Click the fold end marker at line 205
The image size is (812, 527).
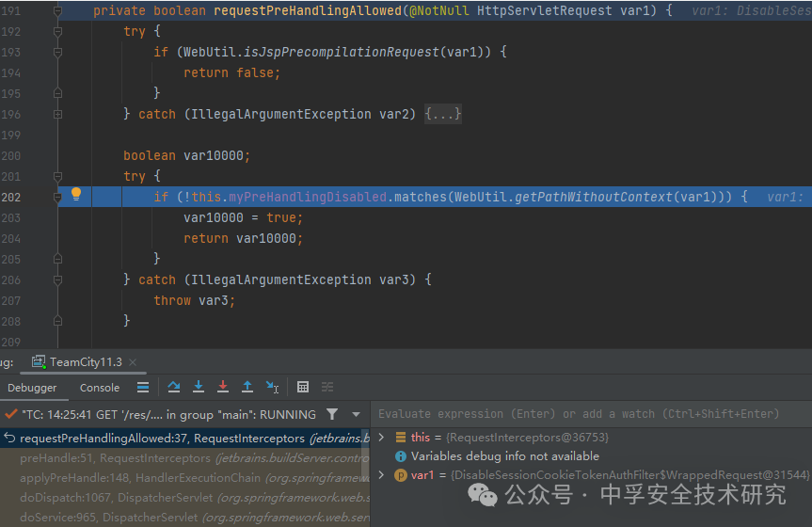(x=58, y=259)
